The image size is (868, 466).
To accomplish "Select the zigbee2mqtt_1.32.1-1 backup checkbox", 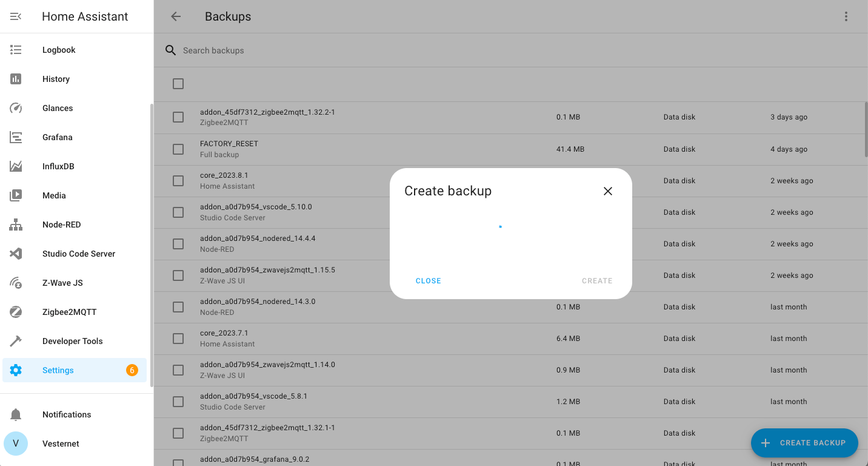I will tap(178, 433).
